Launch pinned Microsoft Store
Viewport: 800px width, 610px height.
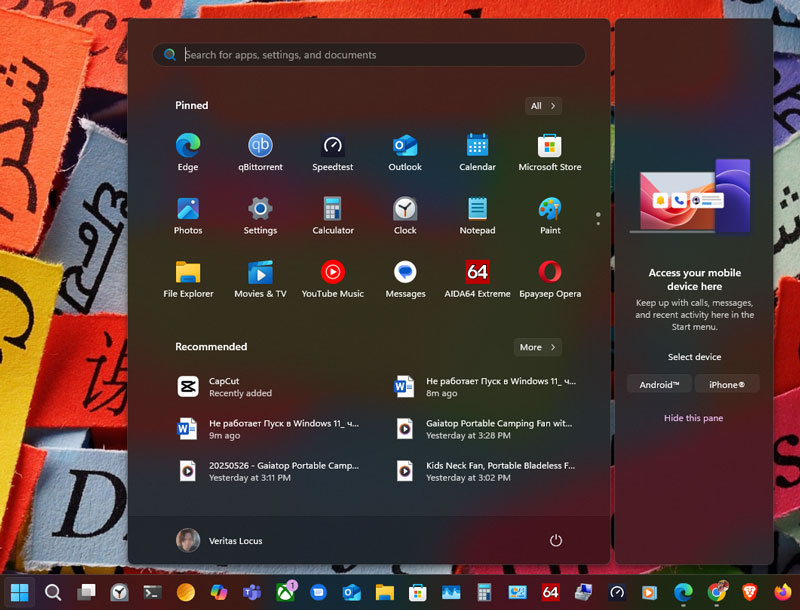[550, 152]
